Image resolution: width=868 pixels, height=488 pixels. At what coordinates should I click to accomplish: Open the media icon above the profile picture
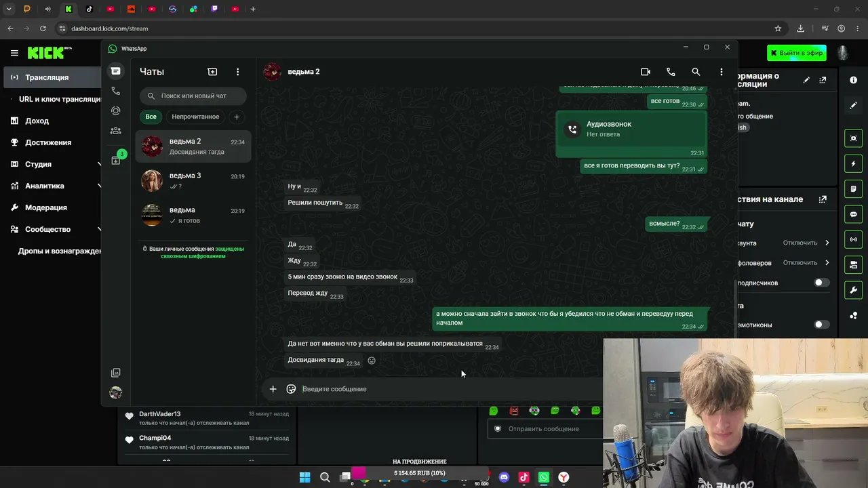click(x=116, y=373)
